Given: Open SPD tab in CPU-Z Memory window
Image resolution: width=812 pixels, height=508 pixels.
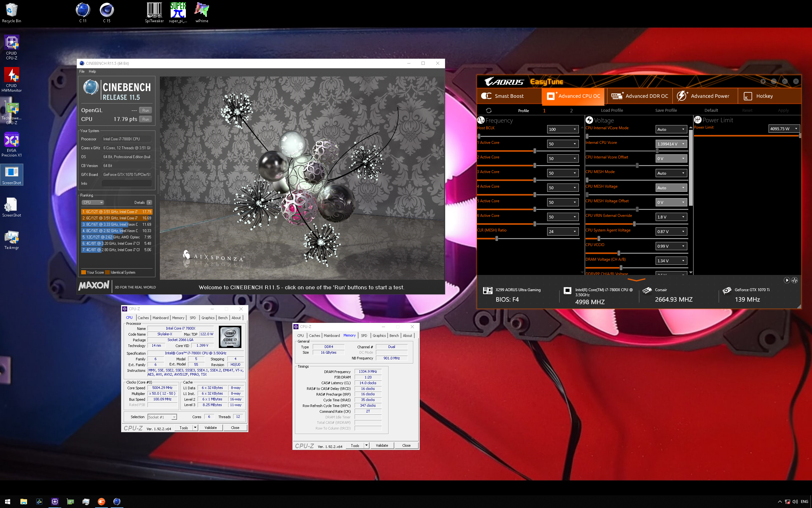Looking at the screenshot, I should (x=364, y=335).
